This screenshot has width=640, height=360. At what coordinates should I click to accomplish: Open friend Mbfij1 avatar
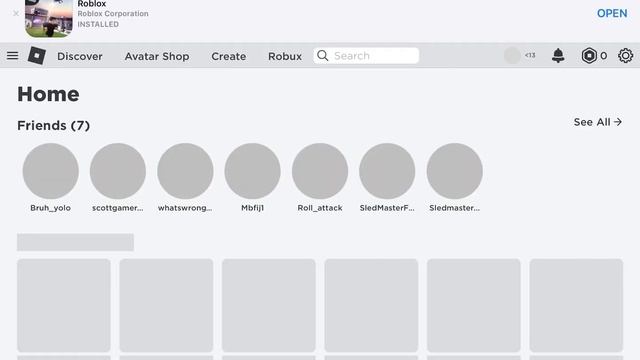click(x=252, y=171)
